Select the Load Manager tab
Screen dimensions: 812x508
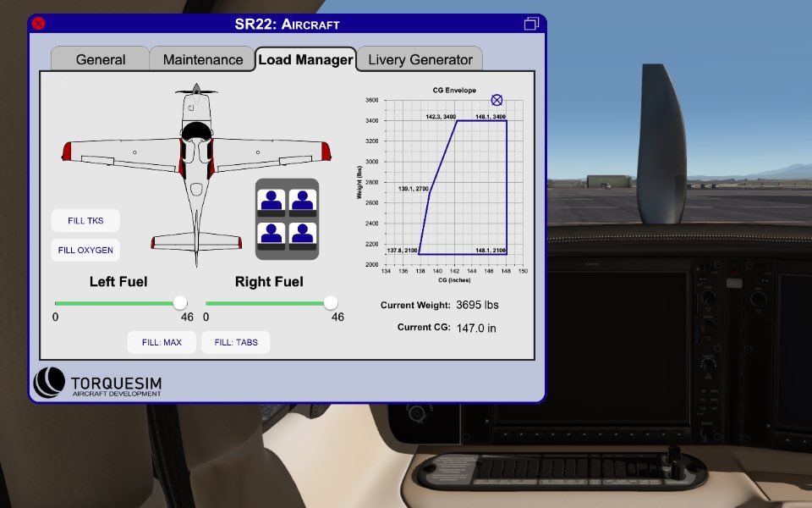tap(305, 59)
